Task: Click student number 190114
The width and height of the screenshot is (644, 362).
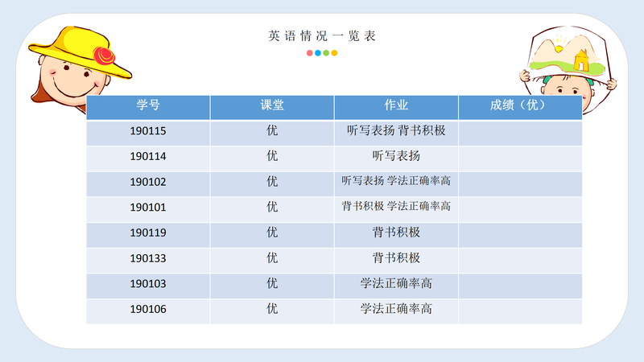Action: click(x=148, y=156)
